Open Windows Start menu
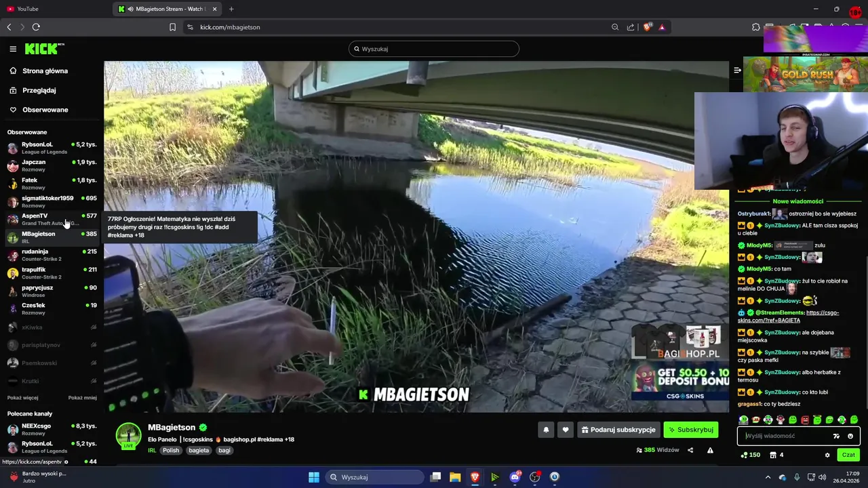The image size is (868, 488). click(314, 477)
